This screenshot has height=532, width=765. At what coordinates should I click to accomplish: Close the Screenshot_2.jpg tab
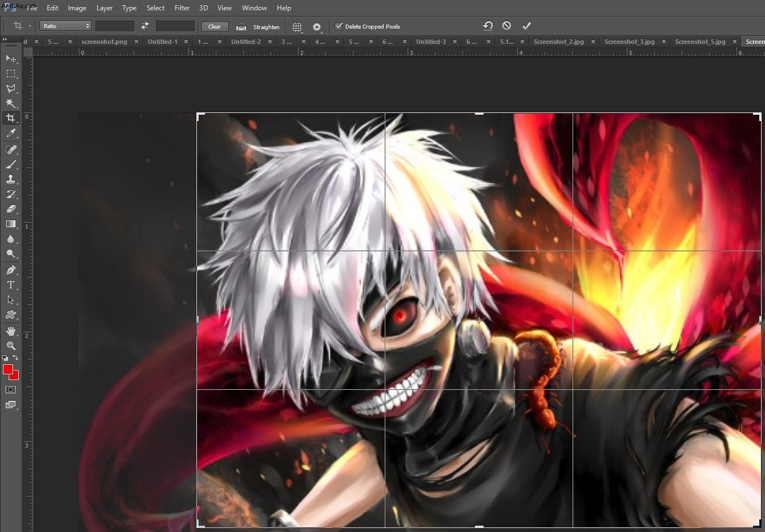pos(593,42)
